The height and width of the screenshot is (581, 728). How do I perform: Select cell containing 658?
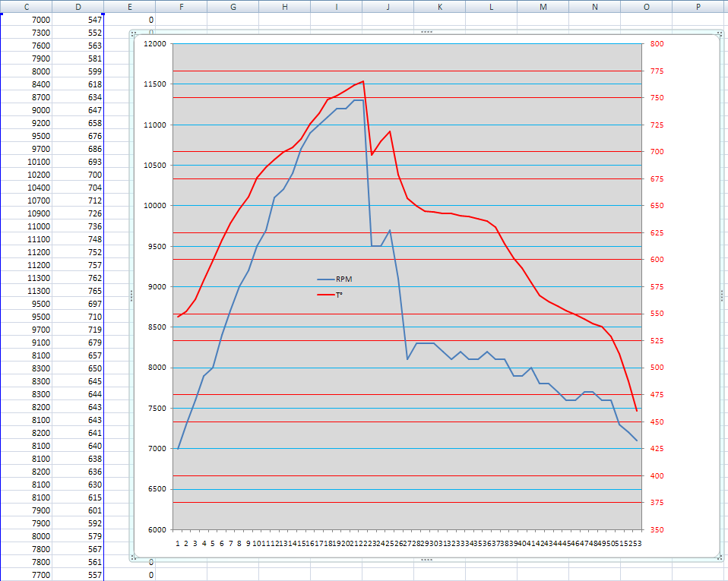click(x=78, y=123)
